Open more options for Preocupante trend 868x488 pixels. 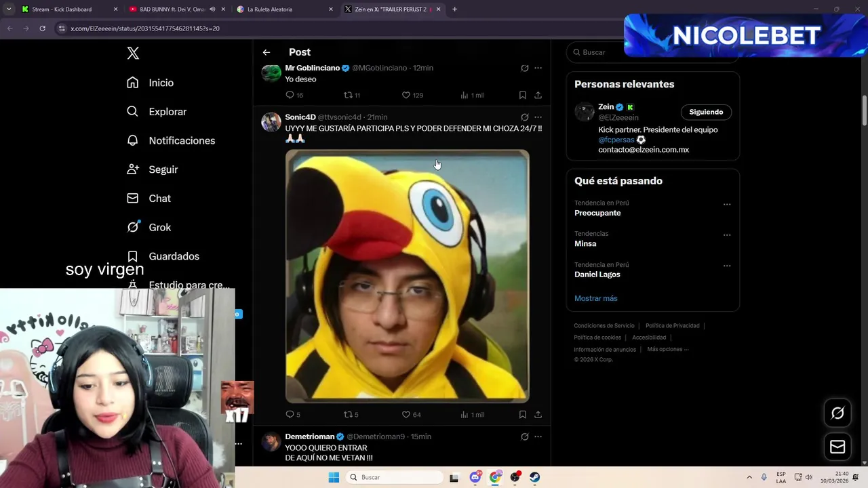[x=727, y=204]
